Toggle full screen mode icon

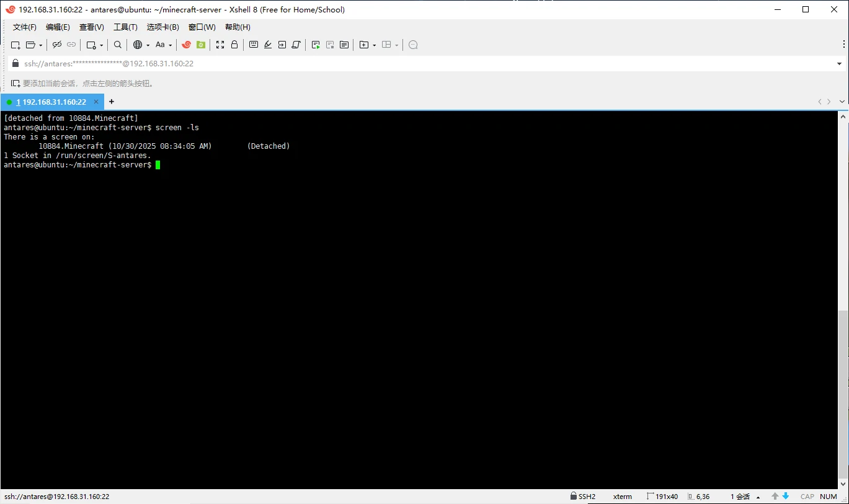coord(220,45)
